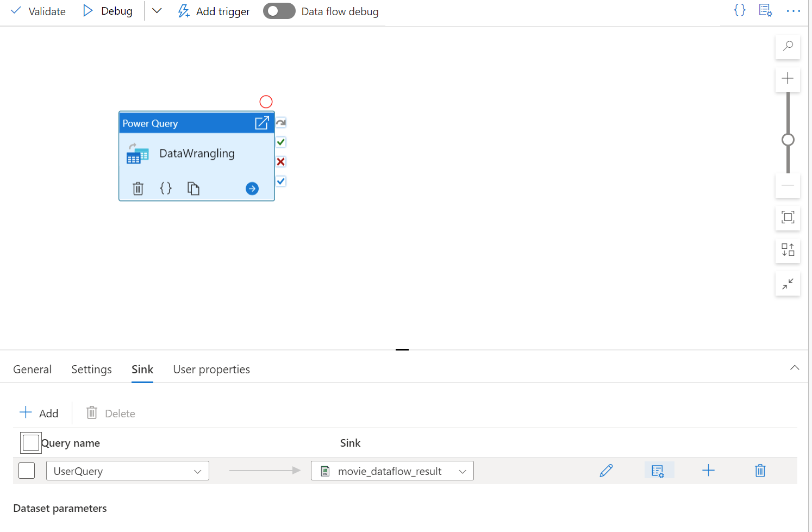Select all queries with the header checkbox
The image size is (812, 532).
[30, 442]
